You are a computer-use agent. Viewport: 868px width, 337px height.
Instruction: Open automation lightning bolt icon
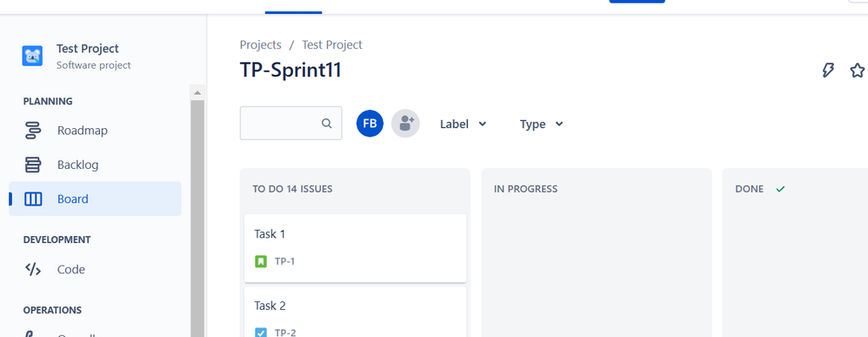coord(828,71)
